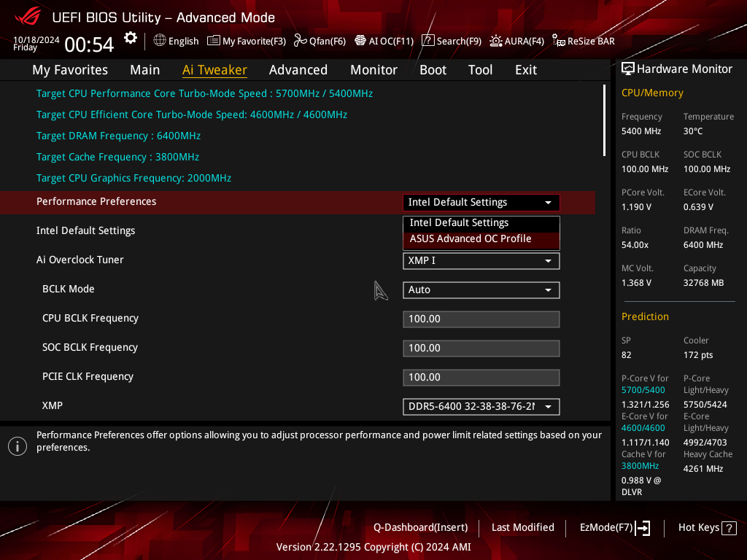The width and height of the screenshot is (747, 560).
Task: Go to the Monitor tab
Action: pos(374,70)
